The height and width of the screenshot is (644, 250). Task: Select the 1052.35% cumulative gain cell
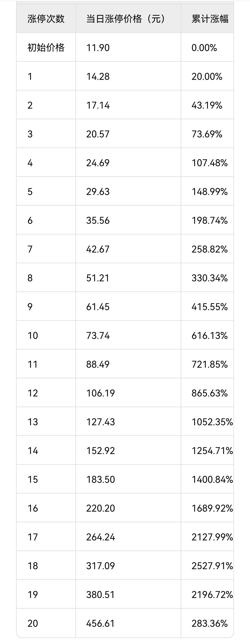212,422
